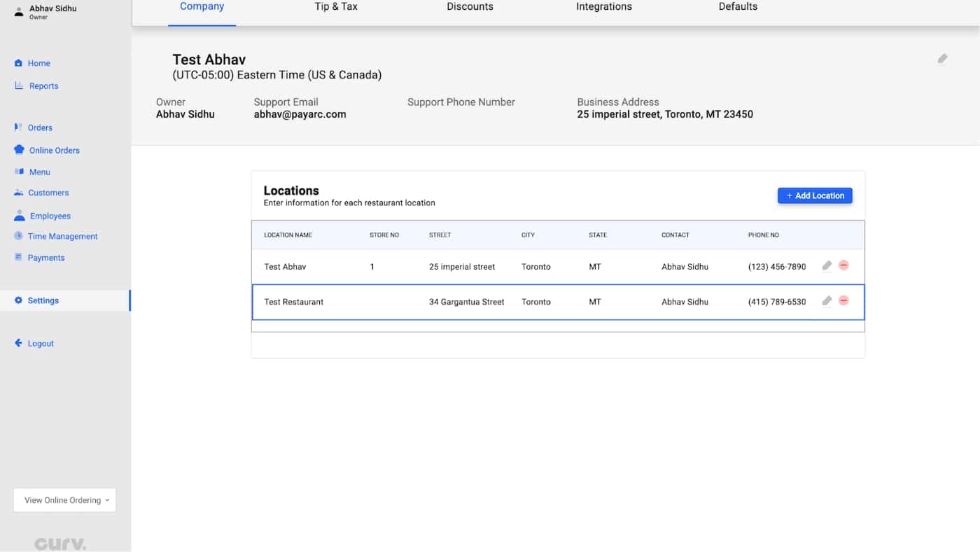The height and width of the screenshot is (552, 980).
Task: Click the Employees person icon
Action: [x=20, y=216]
